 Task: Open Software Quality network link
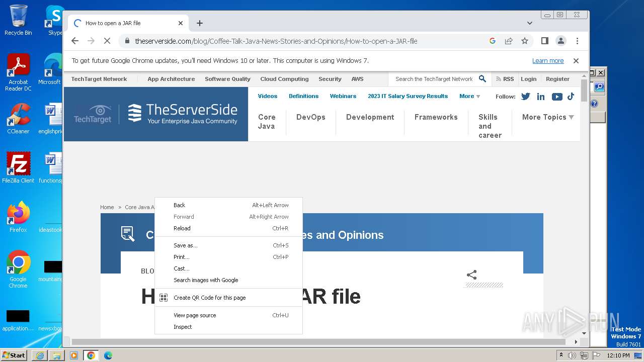(227, 79)
